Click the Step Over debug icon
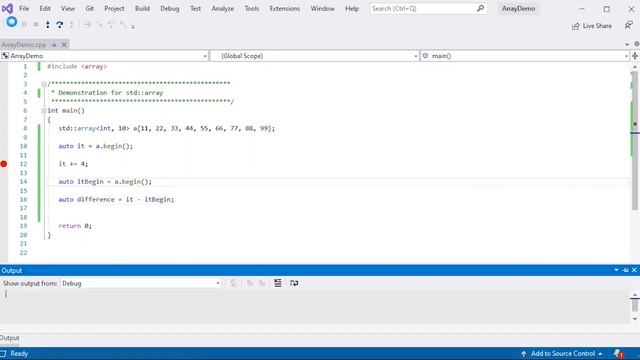640x360 pixels. [60, 25]
